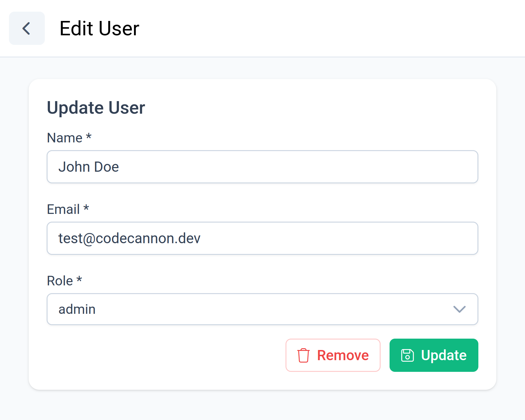
Task: Expand the Role dropdown chevron
Action: (459, 309)
